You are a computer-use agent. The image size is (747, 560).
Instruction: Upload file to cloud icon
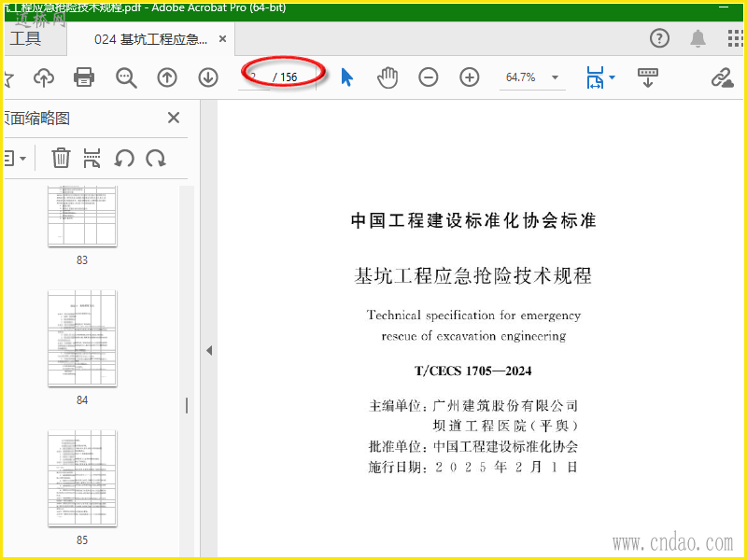tap(44, 77)
